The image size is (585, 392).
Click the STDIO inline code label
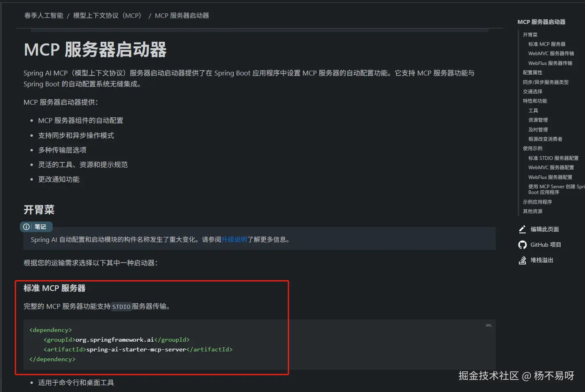[121, 307]
